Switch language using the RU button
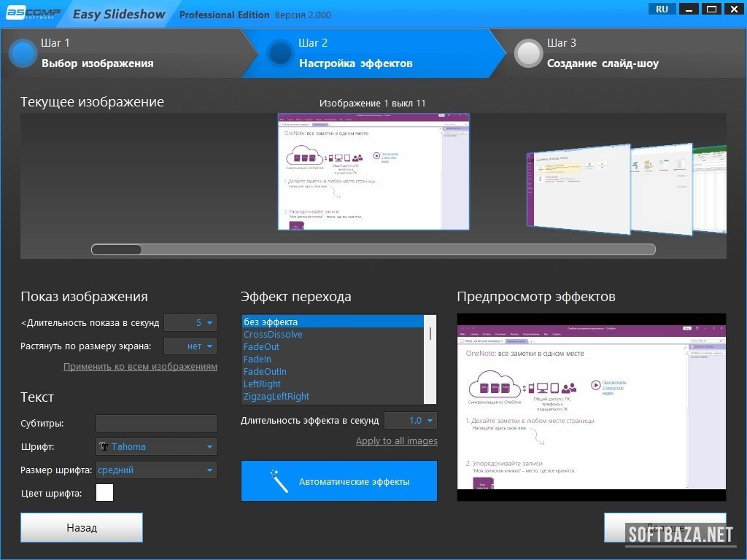Screen dimensions: 747x560 click(662, 9)
